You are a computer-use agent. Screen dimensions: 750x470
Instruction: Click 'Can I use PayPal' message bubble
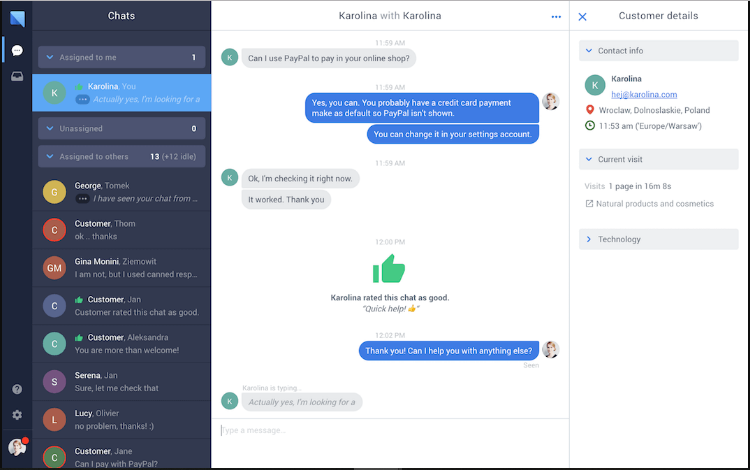click(x=329, y=58)
